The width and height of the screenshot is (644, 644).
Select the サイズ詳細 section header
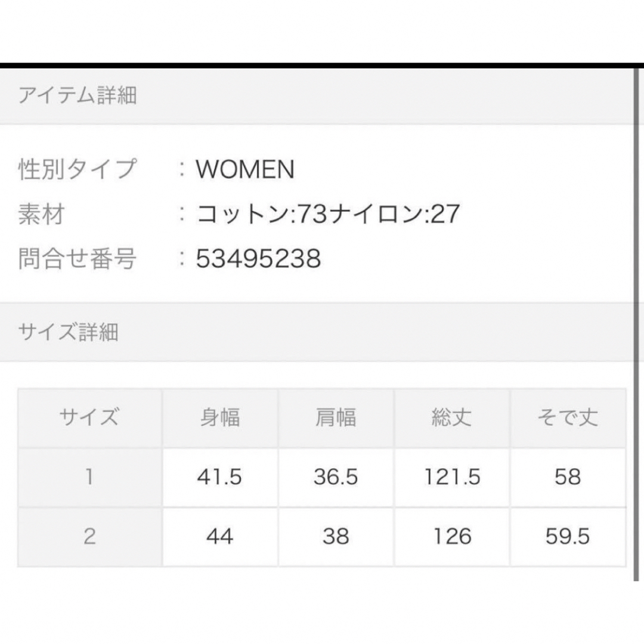click(316, 332)
